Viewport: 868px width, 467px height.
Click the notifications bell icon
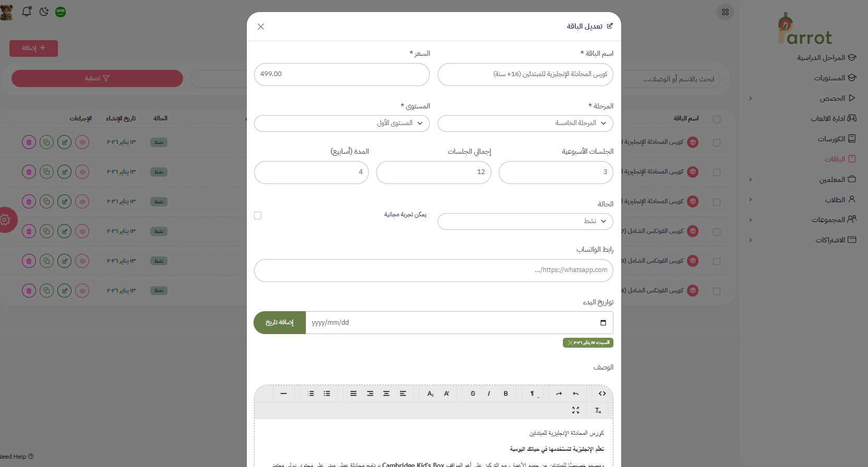click(x=27, y=11)
